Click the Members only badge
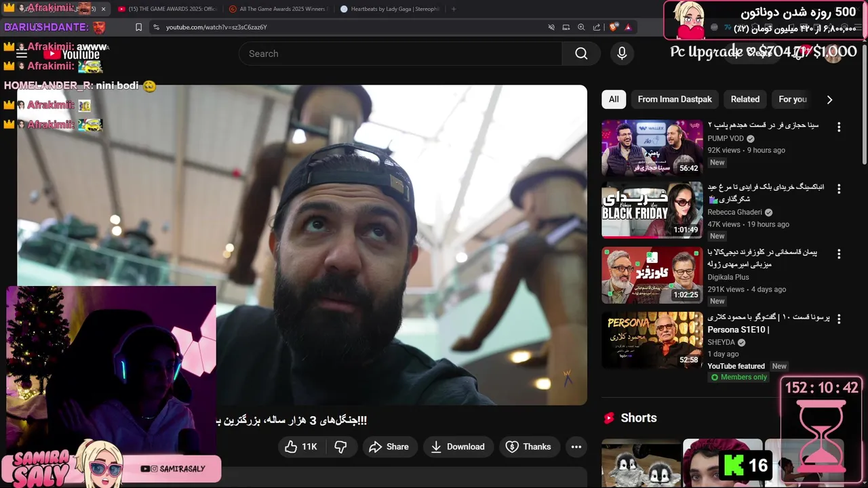The width and height of the screenshot is (868, 488). pos(739,378)
